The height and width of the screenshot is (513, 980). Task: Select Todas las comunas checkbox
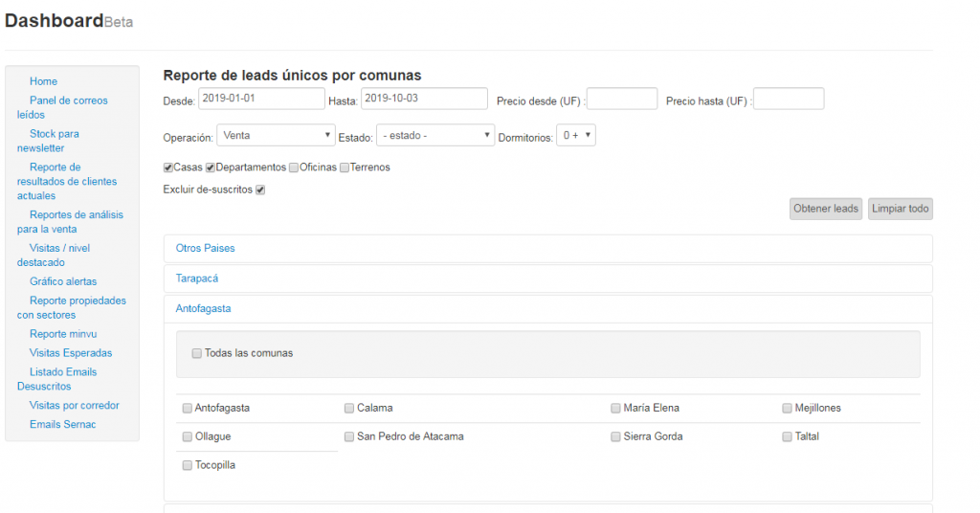coord(196,353)
